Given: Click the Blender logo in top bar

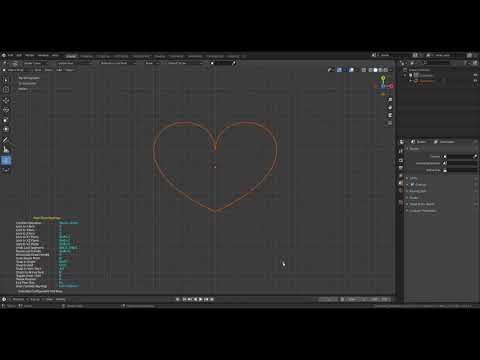Looking at the screenshot, I should (x=4, y=55).
